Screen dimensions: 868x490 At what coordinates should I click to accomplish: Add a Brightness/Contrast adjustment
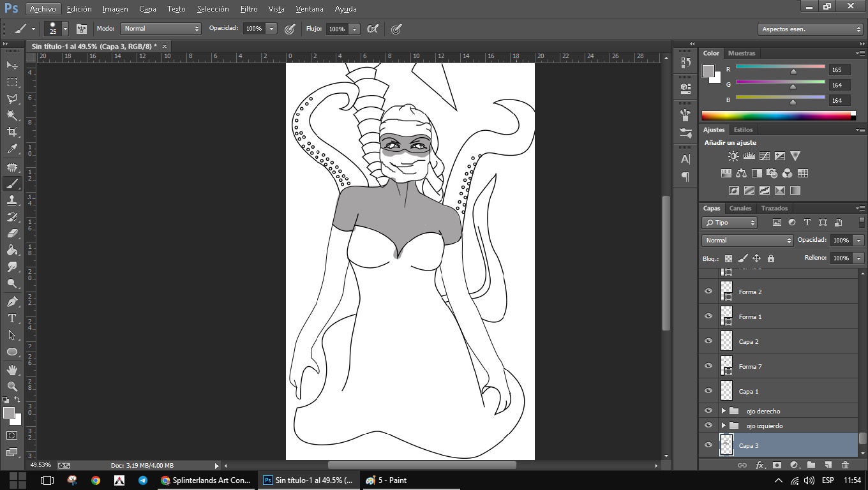733,156
